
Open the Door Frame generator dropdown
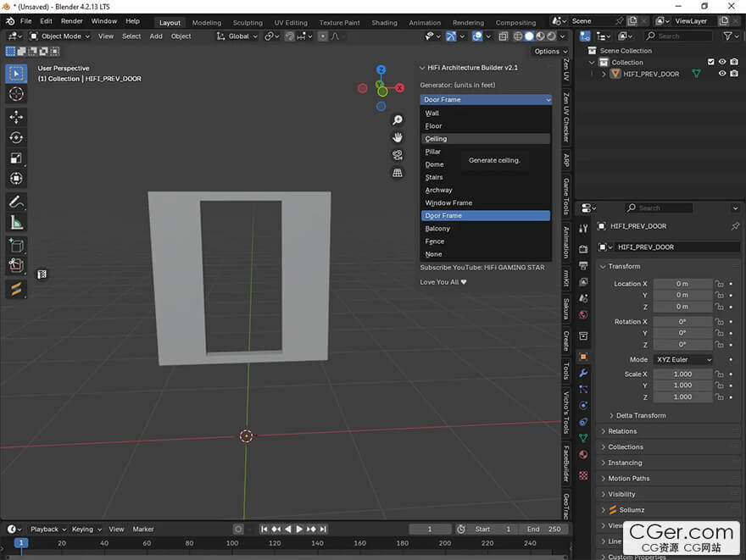pos(487,100)
